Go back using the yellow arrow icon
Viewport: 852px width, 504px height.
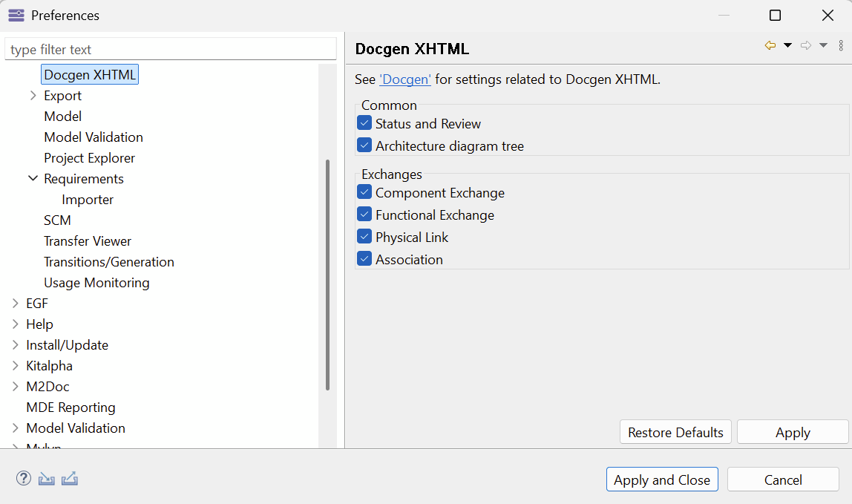tap(770, 46)
